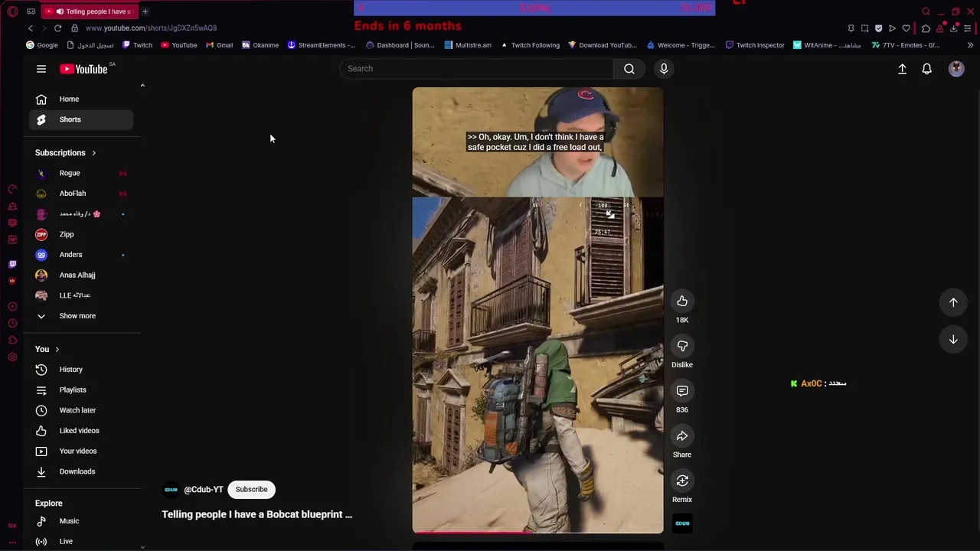
Task: Click the YouTube logo
Action: [x=83, y=69]
